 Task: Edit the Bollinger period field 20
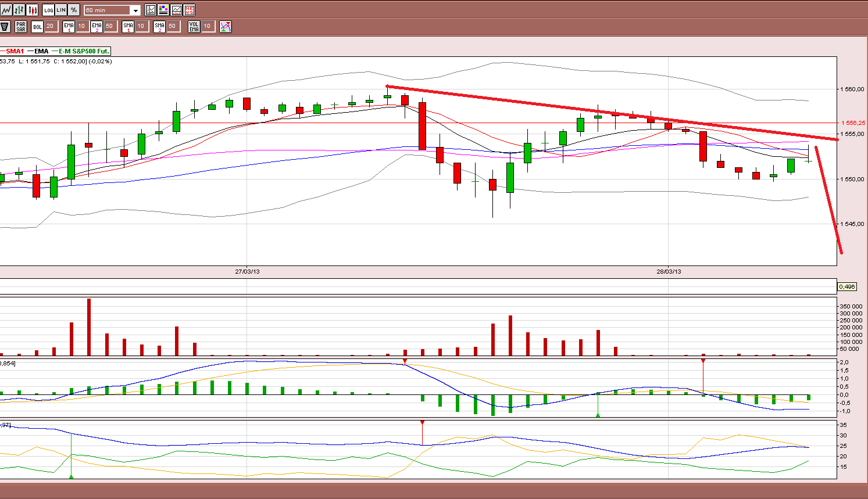click(51, 26)
